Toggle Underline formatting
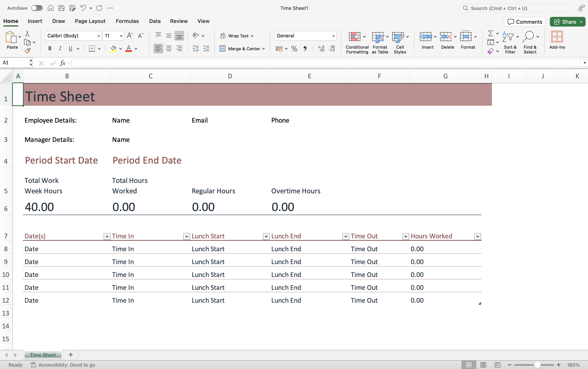This screenshot has width=588, height=369. pos(71,49)
